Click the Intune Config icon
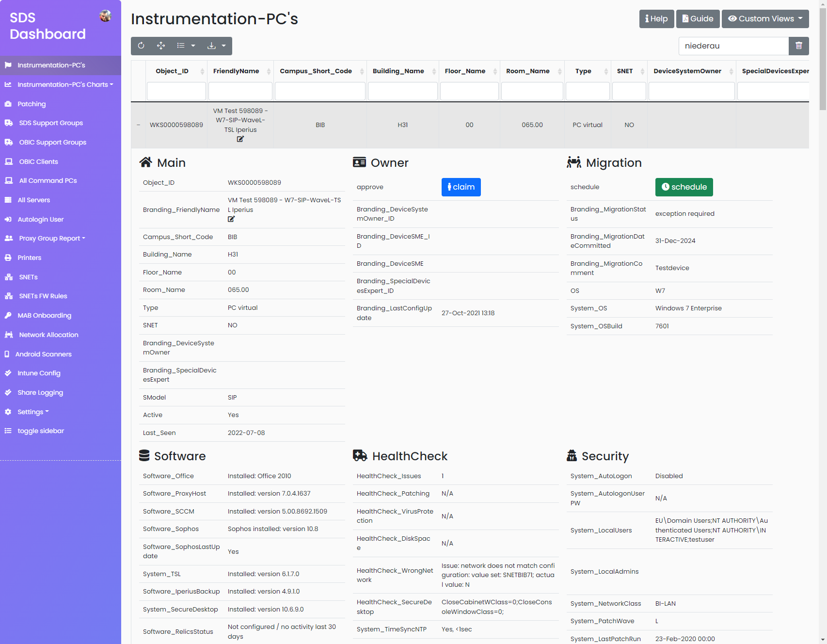Viewport: 827px width, 644px height. [8, 373]
